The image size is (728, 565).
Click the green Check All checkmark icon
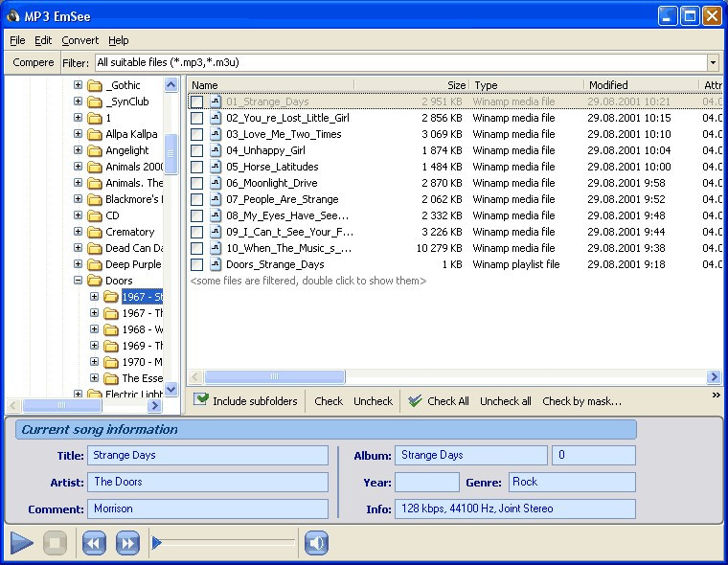415,400
